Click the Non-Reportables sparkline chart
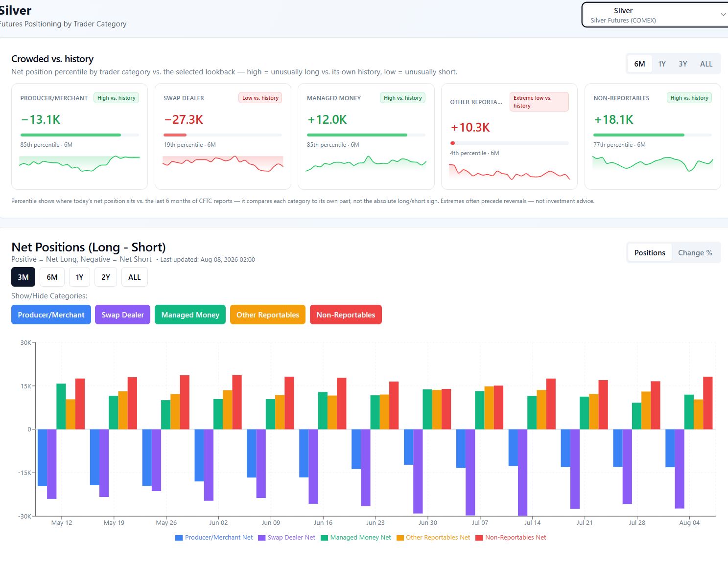The height and width of the screenshot is (564, 728). (653, 164)
